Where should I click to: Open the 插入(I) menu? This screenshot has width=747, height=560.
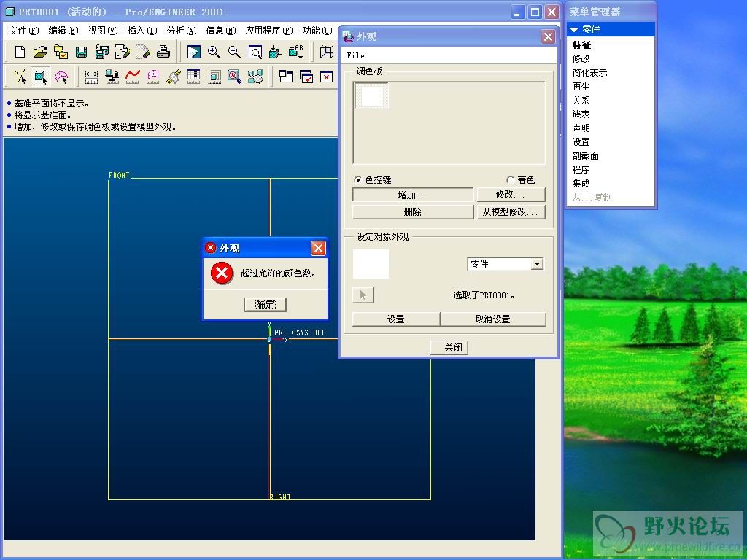[x=142, y=31]
